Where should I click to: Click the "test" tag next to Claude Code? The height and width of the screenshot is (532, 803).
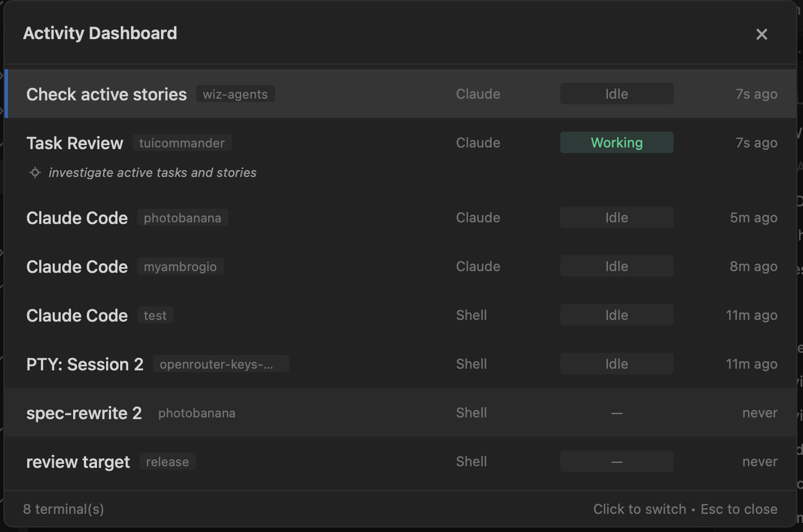[155, 315]
